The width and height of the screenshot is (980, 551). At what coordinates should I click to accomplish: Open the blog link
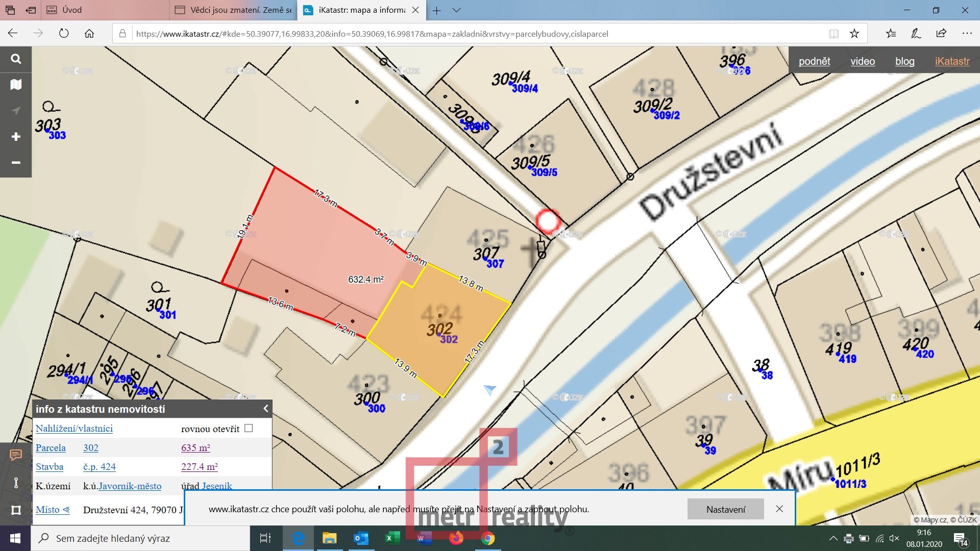tap(904, 61)
